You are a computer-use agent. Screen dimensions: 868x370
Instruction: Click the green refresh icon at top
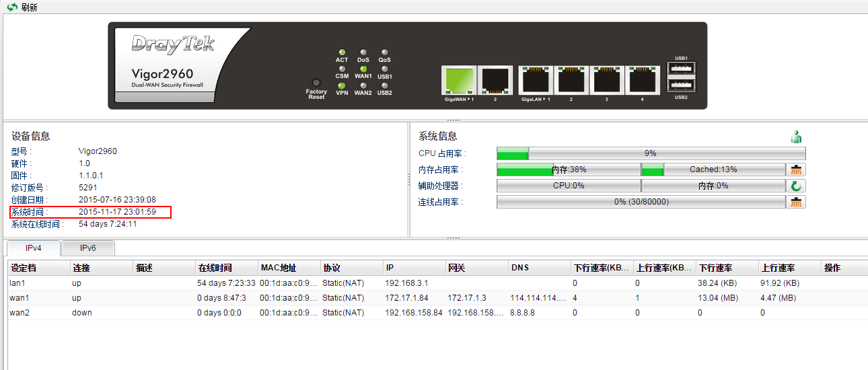(x=12, y=7)
